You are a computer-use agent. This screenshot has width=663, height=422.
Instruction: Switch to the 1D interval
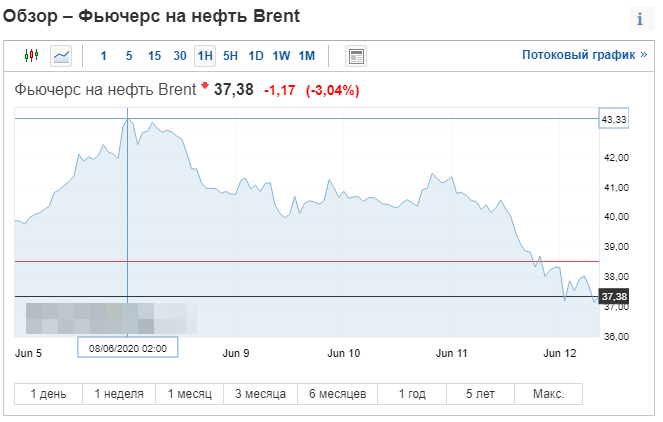[256, 56]
